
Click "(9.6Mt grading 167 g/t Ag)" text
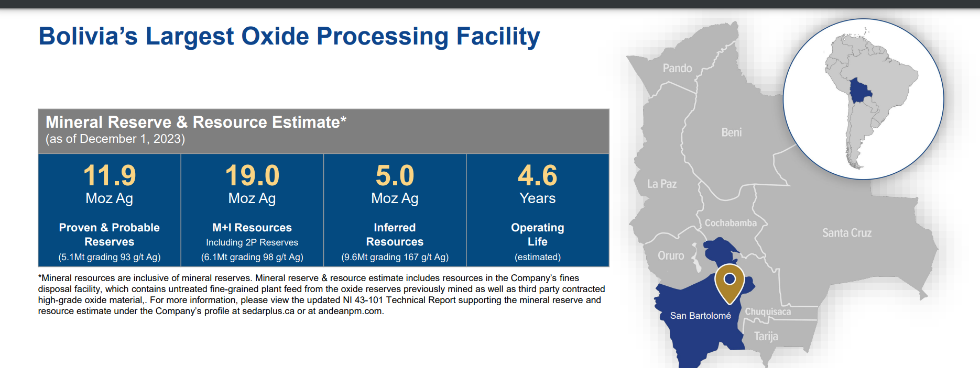(x=395, y=257)
